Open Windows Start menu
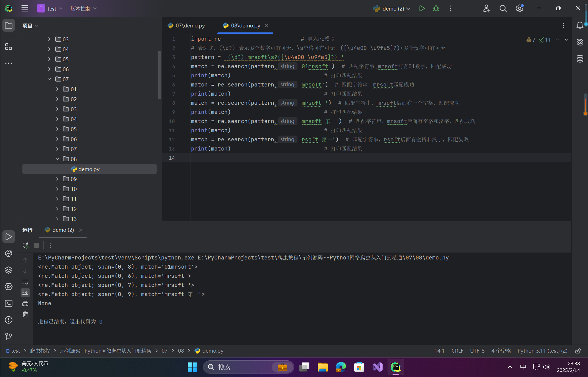 coord(192,367)
